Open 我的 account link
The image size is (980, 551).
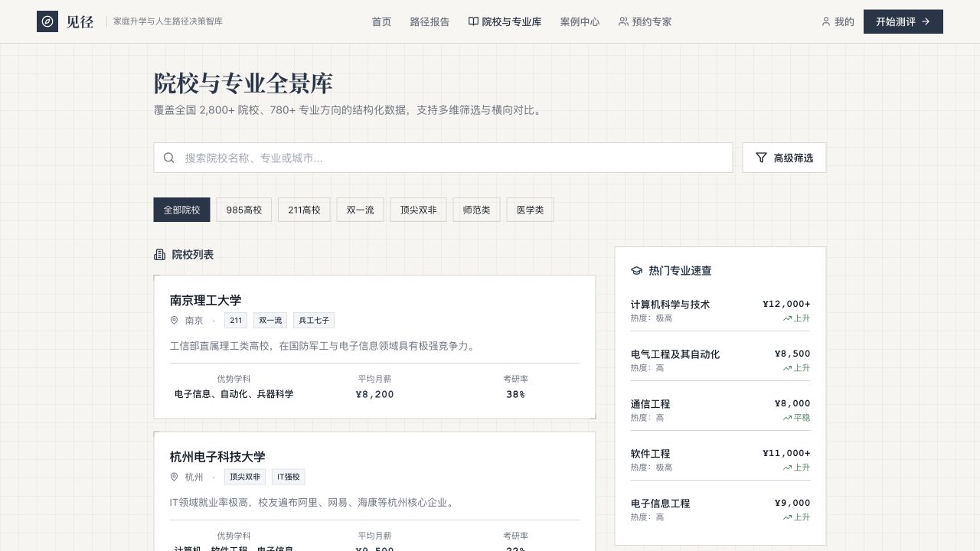click(x=838, y=21)
